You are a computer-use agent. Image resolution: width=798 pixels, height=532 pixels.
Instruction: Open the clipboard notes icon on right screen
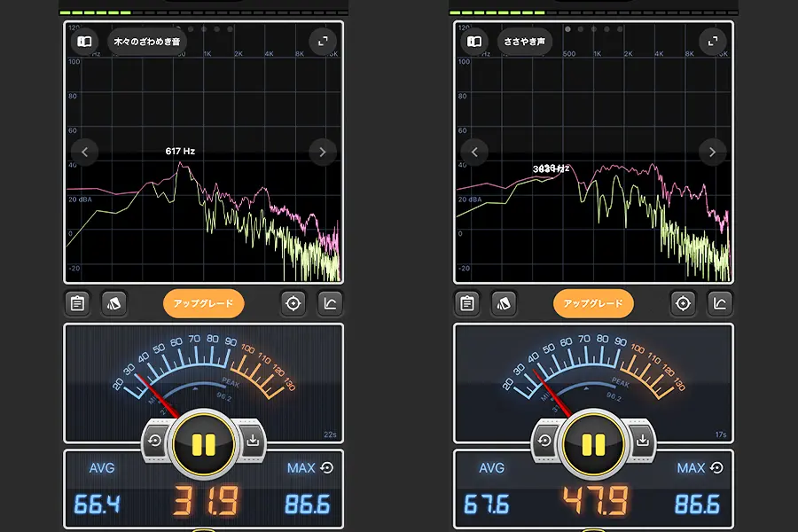pyautogui.click(x=467, y=304)
